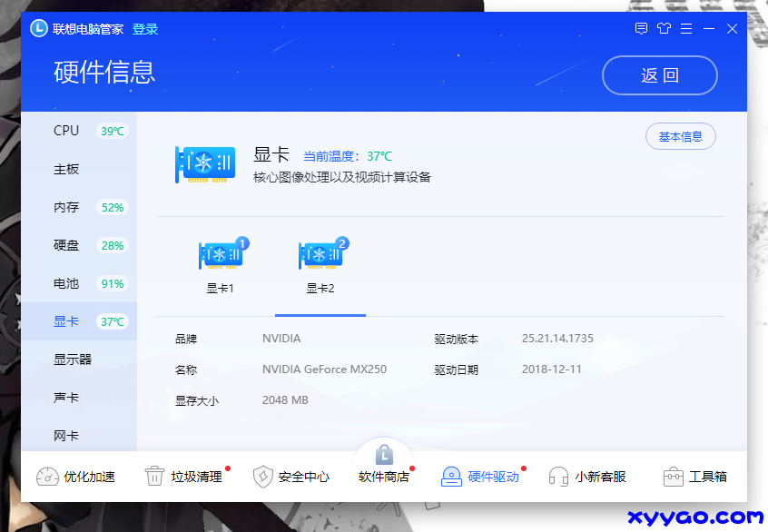Click the 登录 login link

point(145,29)
